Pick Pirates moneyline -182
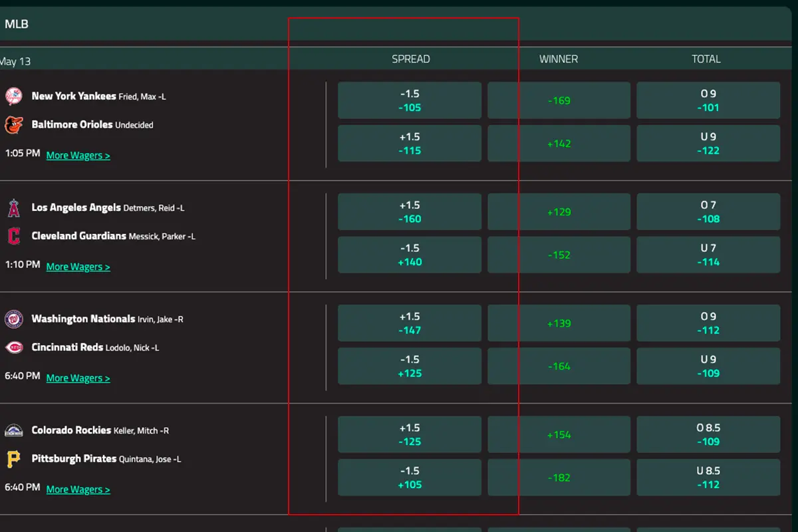The height and width of the screenshot is (532, 798). [x=559, y=477]
